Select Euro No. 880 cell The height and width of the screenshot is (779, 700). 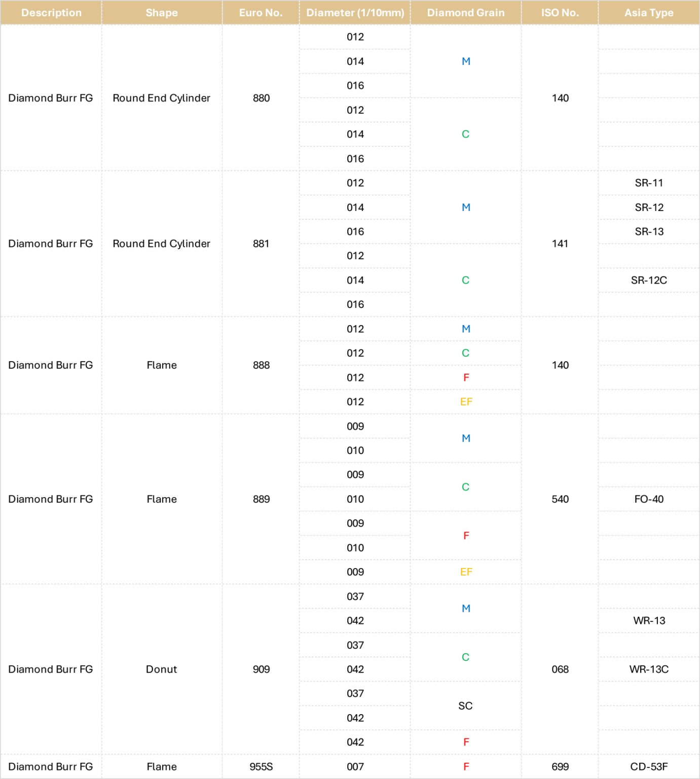click(261, 98)
